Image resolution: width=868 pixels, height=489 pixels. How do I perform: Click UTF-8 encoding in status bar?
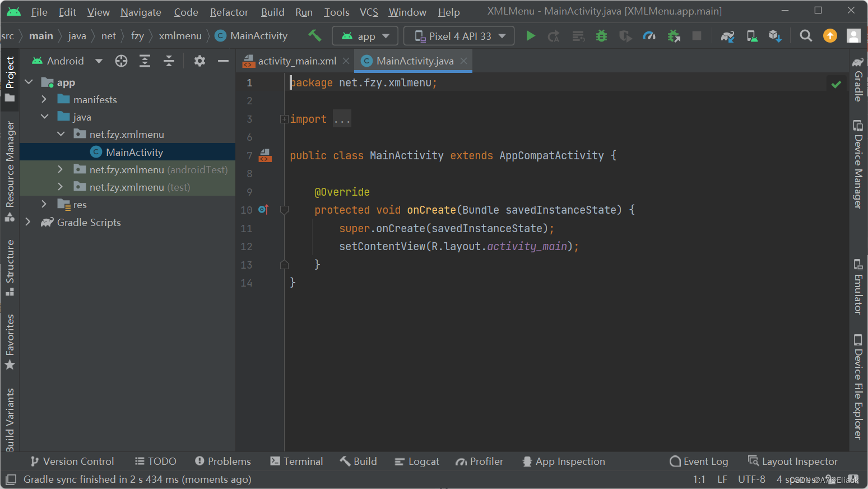751,479
